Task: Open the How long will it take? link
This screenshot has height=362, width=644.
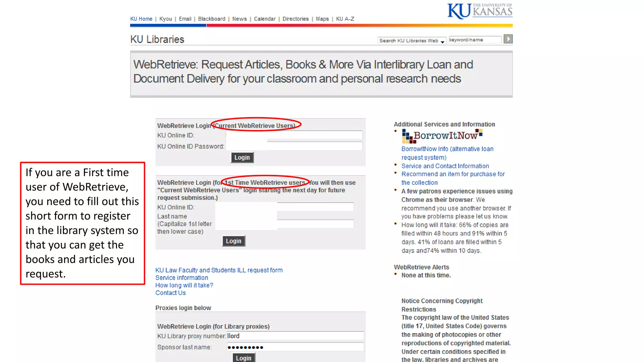Action: tap(184, 285)
